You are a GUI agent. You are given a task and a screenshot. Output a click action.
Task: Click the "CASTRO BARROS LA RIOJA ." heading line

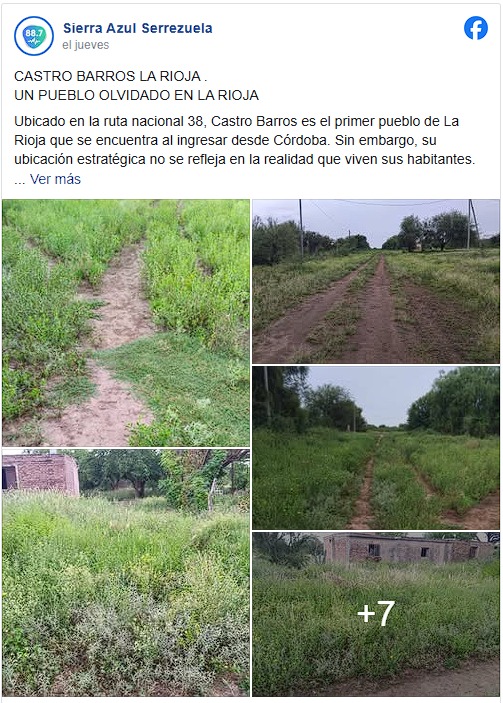110,76
